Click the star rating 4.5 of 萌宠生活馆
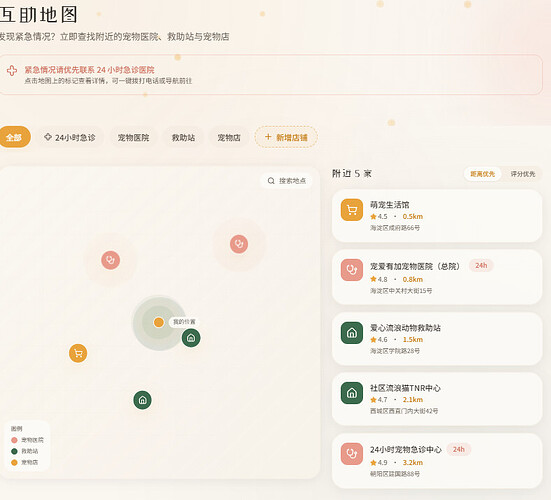The width and height of the screenshot is (551, 500). pyautogui.click(x=379, y=216)
